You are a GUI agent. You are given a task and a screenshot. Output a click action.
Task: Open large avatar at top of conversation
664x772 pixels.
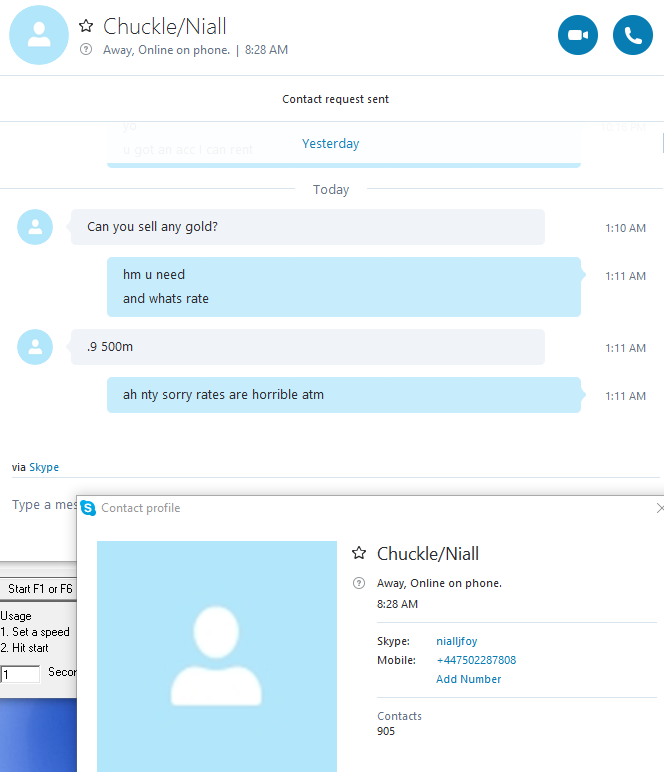(x=39, y=35)
